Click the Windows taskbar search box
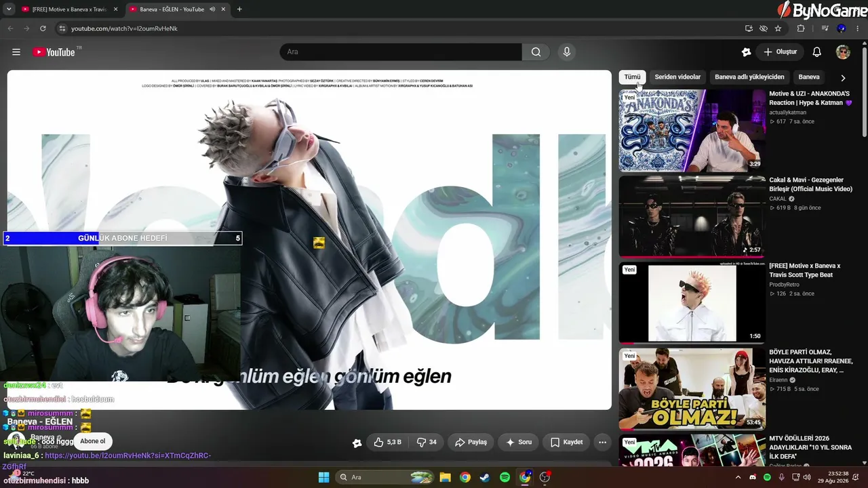The image size is (868, 488). coord(384,477)
